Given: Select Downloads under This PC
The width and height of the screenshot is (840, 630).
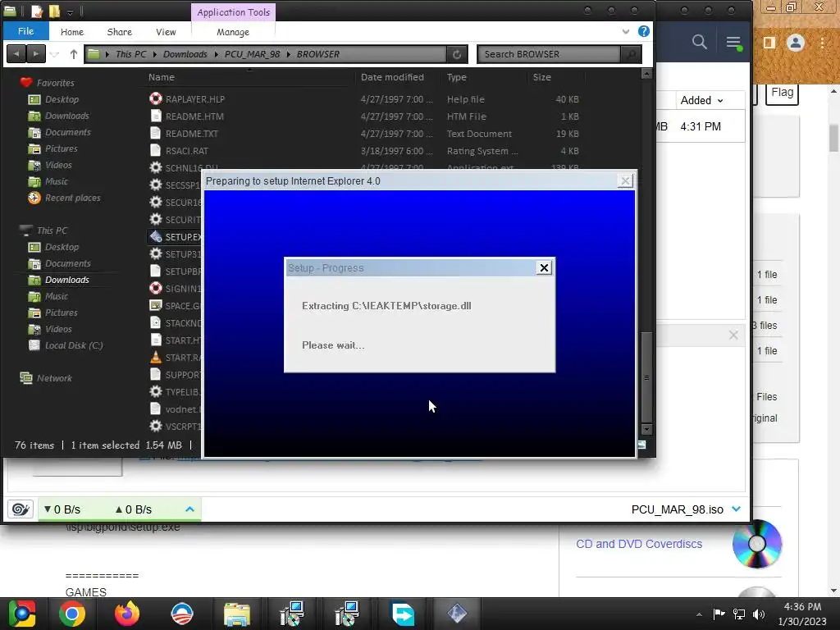Looking at the screenshot, I should pos(67,280).
